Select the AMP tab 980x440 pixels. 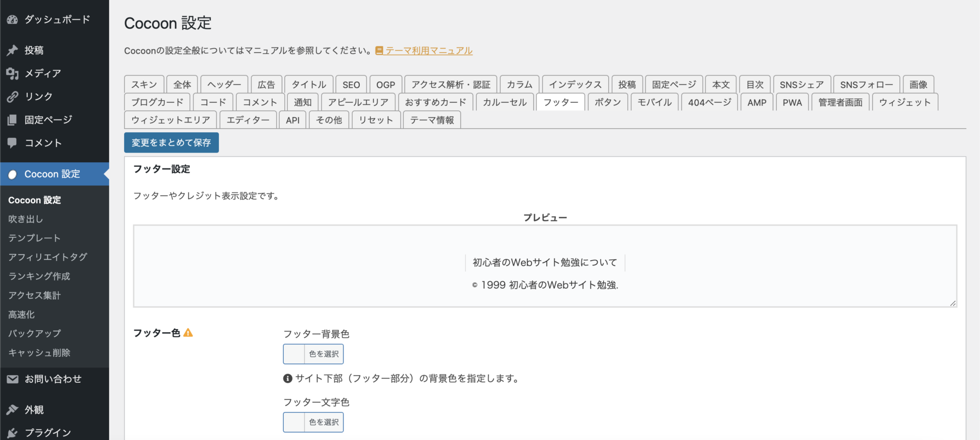(x=757, y=102)
